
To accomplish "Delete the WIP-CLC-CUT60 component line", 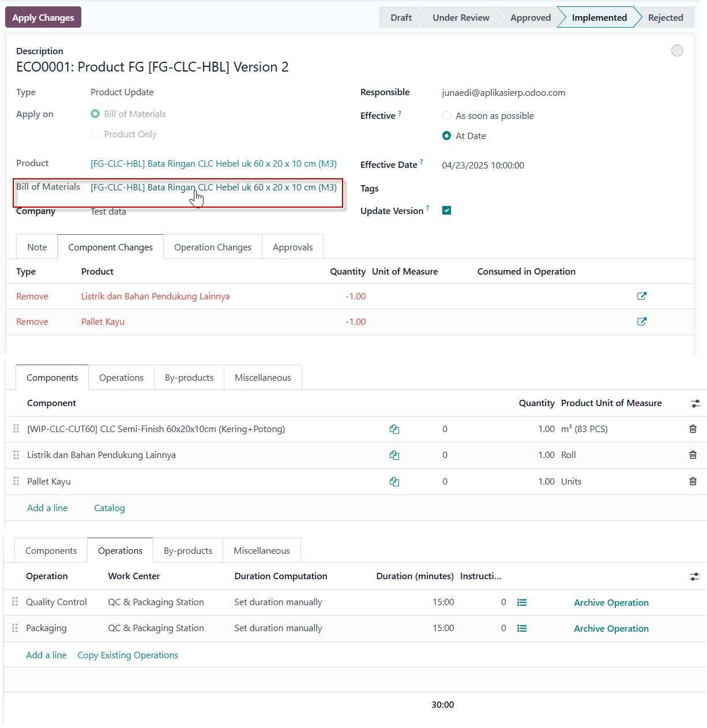I will click(x=693, y=429).
